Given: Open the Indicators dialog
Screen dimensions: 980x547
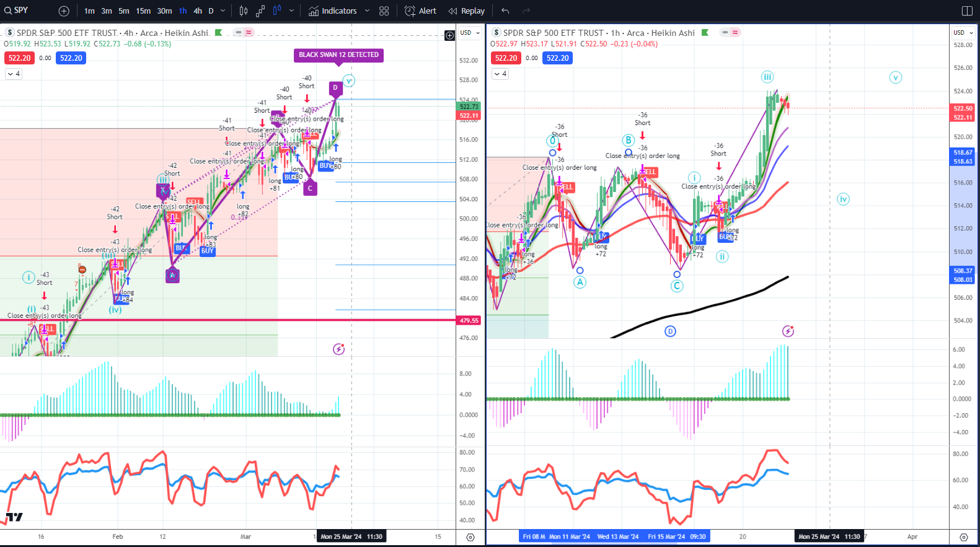Looking at the screenshot, I should click(333, 11).
